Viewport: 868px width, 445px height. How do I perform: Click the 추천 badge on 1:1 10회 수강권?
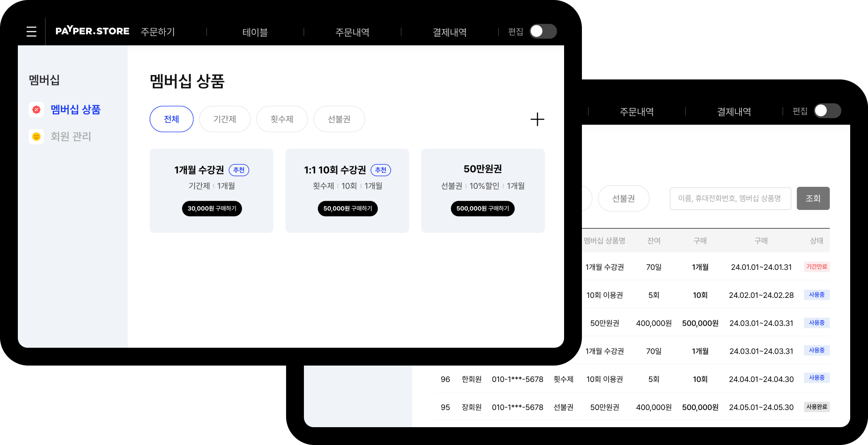click(381, 170)
